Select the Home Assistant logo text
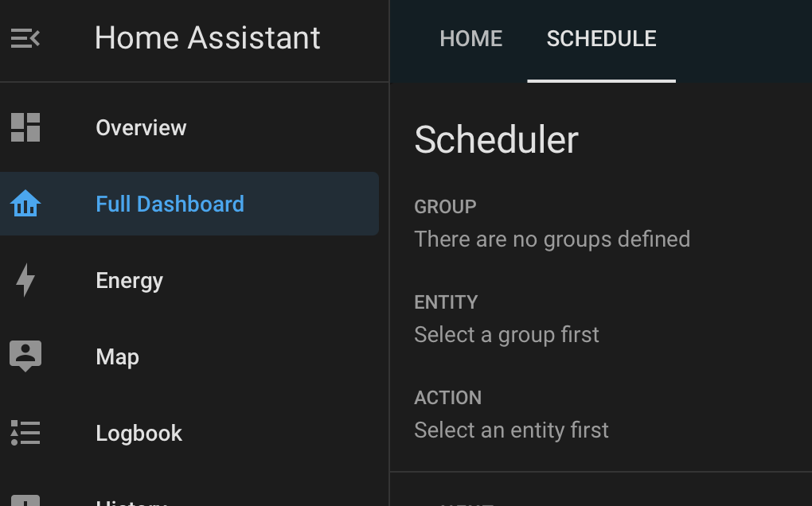 [x=207, y=37]
